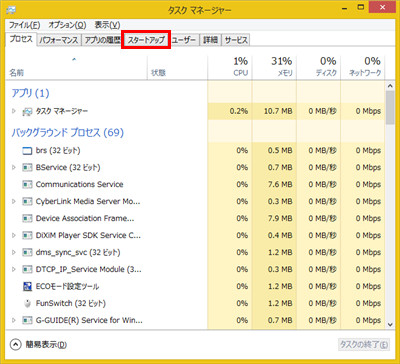Click the 0.4 MB memory value

pyautogui.click(x=280, y=235)
